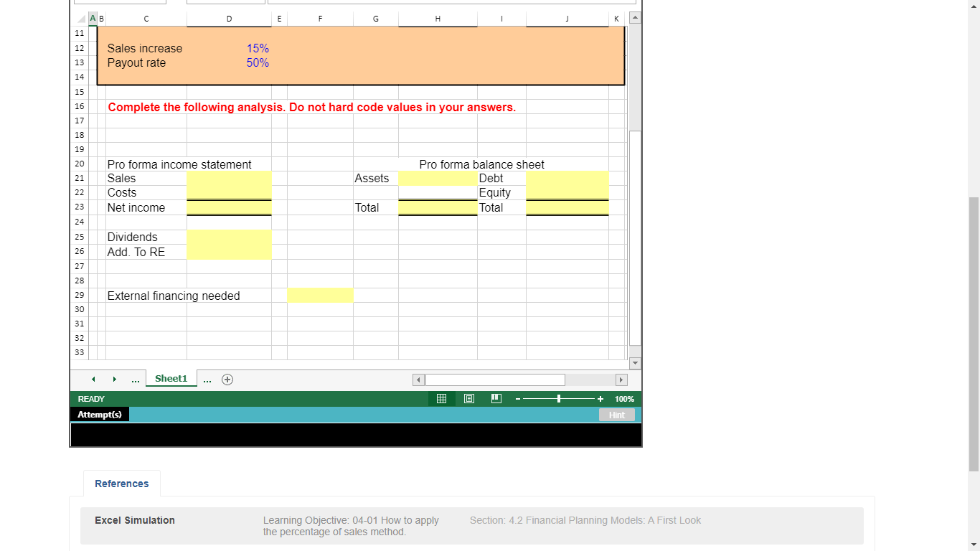Click the right sheet navigation arrow
The image size is (980, 551).
coord(115,379)
